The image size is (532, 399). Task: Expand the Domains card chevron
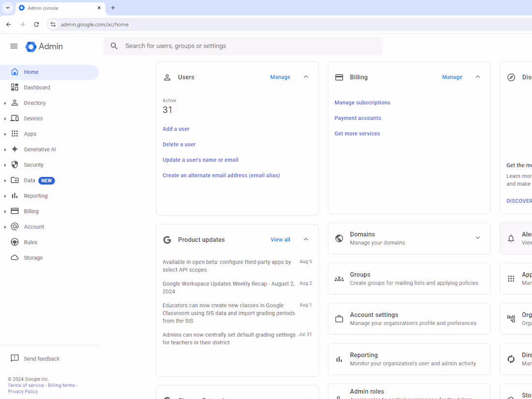(x=478, y=238)
